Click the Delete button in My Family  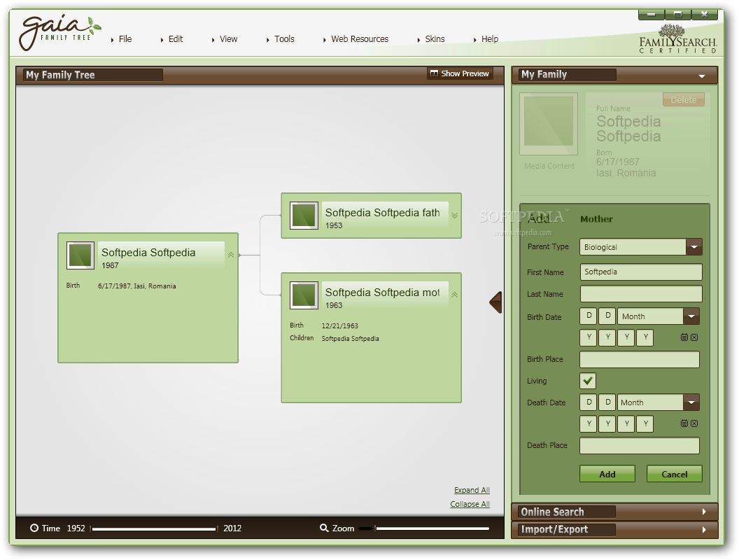coord(684,99)
